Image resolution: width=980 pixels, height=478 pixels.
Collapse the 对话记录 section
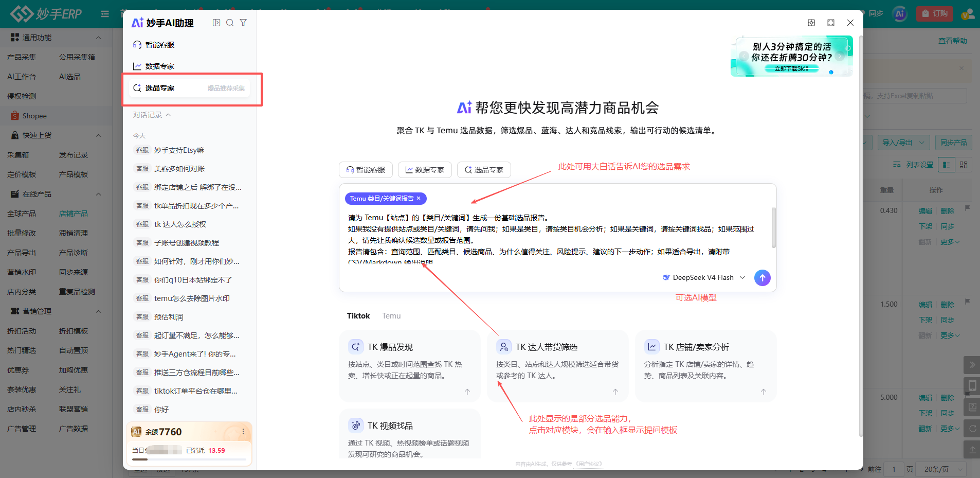coord(152,115)
